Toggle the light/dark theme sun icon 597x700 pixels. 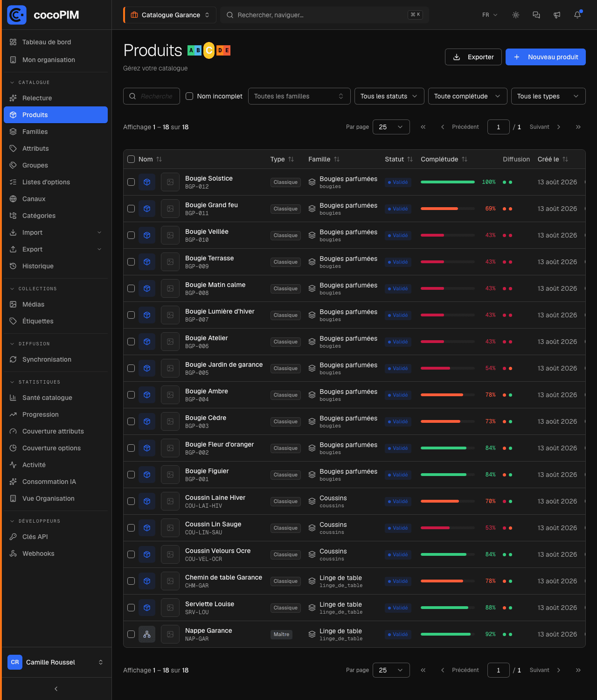pyautogui.click(x=516, y=15)
